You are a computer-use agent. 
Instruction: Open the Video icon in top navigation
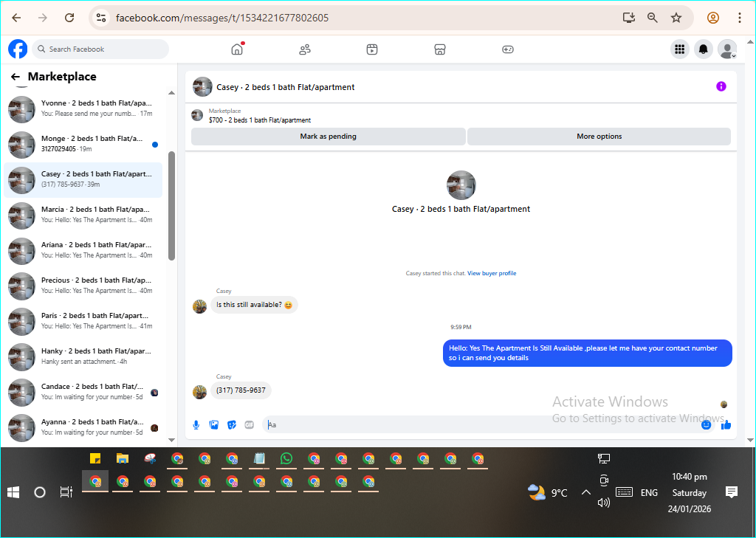coord(372,49)
